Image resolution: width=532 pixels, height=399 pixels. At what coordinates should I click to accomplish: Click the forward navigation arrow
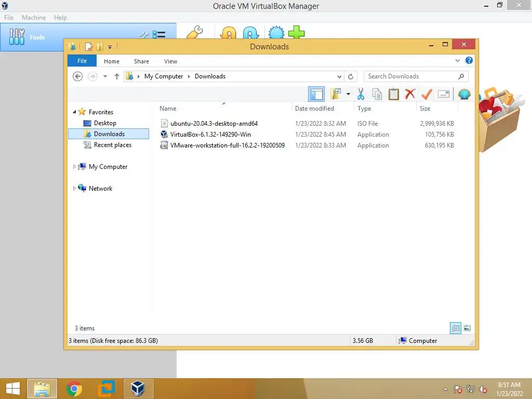92,76
